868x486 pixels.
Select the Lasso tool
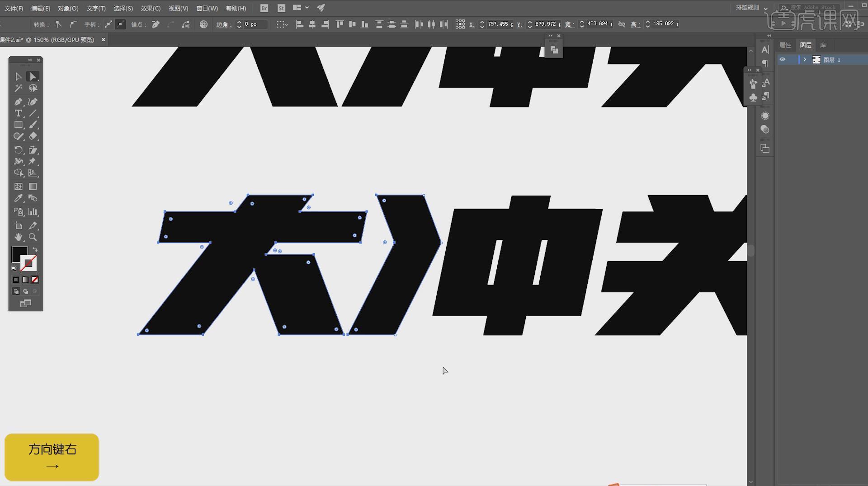tap(33, 88)
